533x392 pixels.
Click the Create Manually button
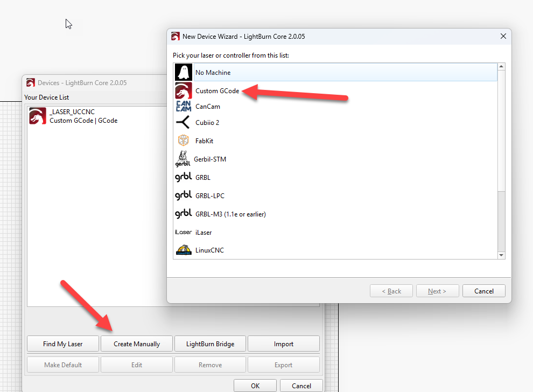click(137, 344)
